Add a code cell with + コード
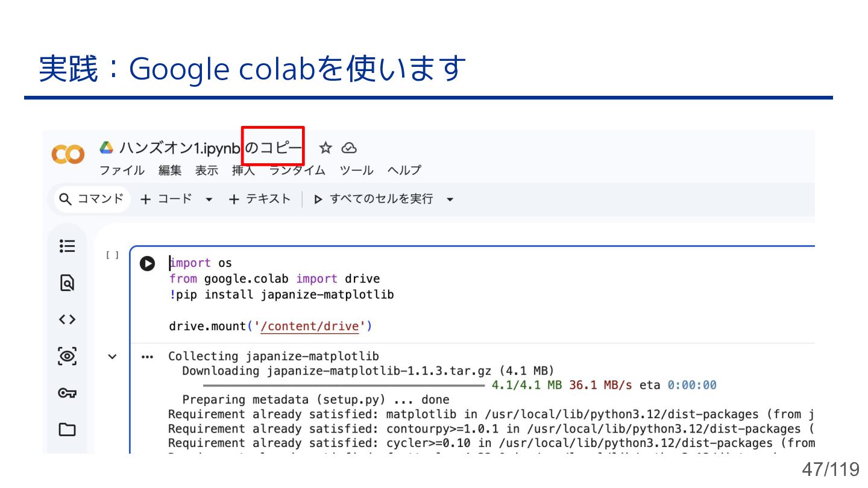The height and width of the screenshot is (488, 868). point(166,199)
